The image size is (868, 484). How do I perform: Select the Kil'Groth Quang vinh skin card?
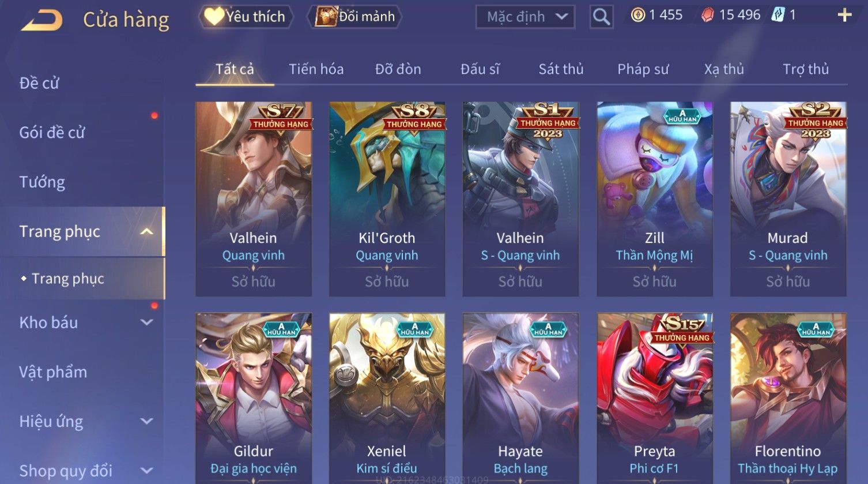coord(387,199)
